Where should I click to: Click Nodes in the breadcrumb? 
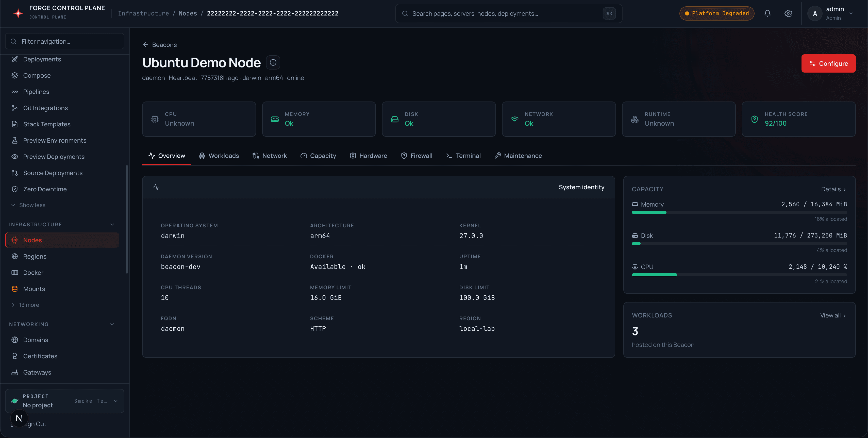pos(188,13)
